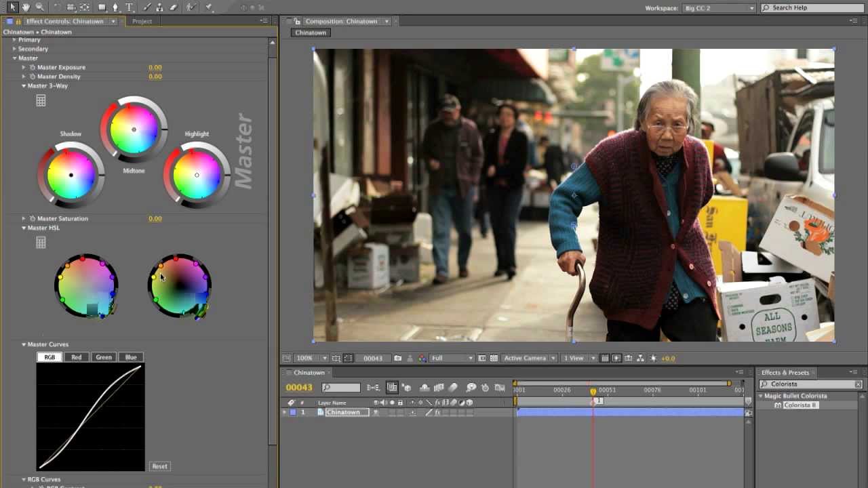868x488 pixels.
Task: Click the Auto-keyframe stopwatch icon in timeline
Action: [x=485, y=388]
